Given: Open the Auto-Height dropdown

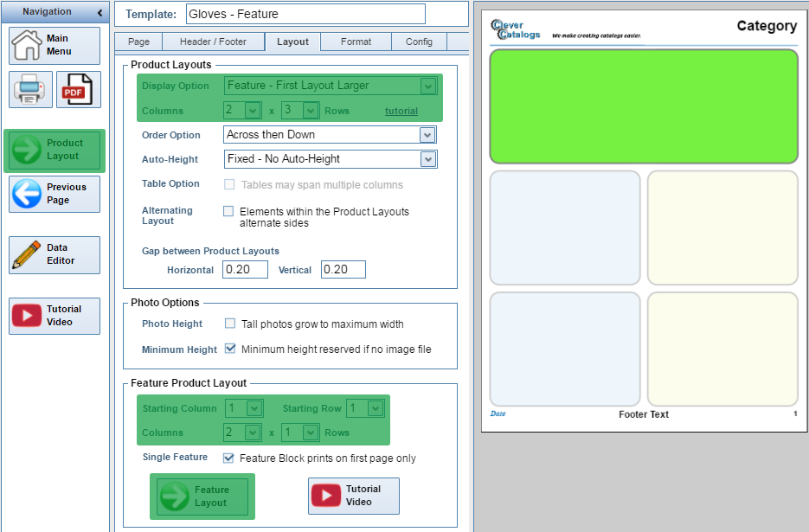Looking at the screenshot, I should tap(427, 159).
